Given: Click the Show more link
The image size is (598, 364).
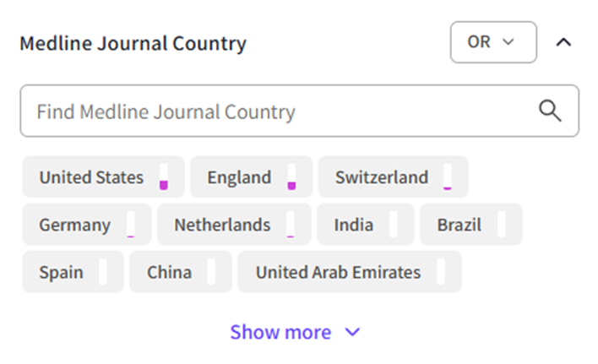Looking at the screenshot, I should tap(280, 332).
